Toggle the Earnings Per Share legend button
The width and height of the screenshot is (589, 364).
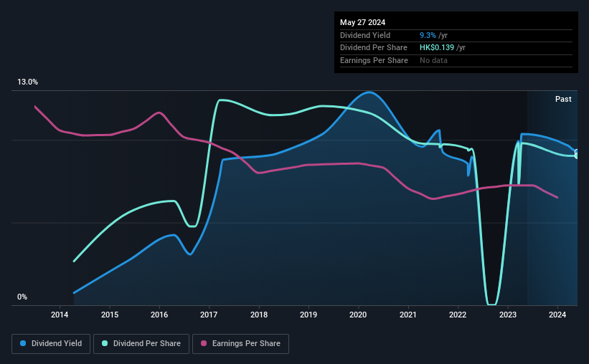(x=240, y=343)
